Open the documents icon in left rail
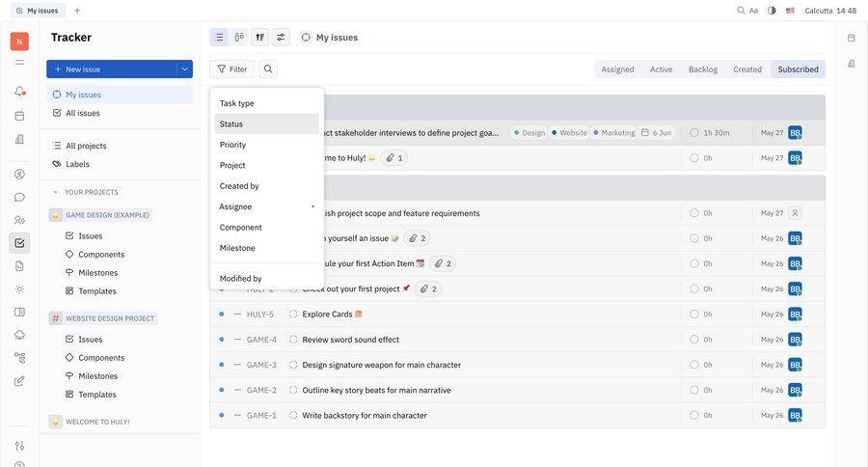This screenshot has width=868, height=467. point(19,266)
